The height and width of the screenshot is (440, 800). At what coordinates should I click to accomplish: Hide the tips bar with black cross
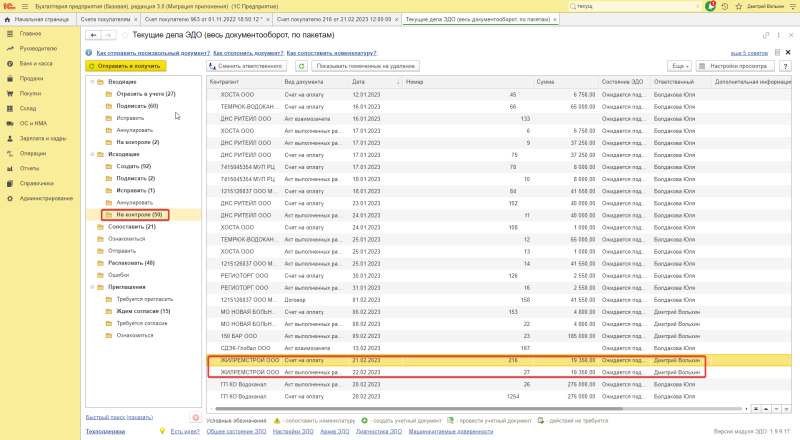788,53
